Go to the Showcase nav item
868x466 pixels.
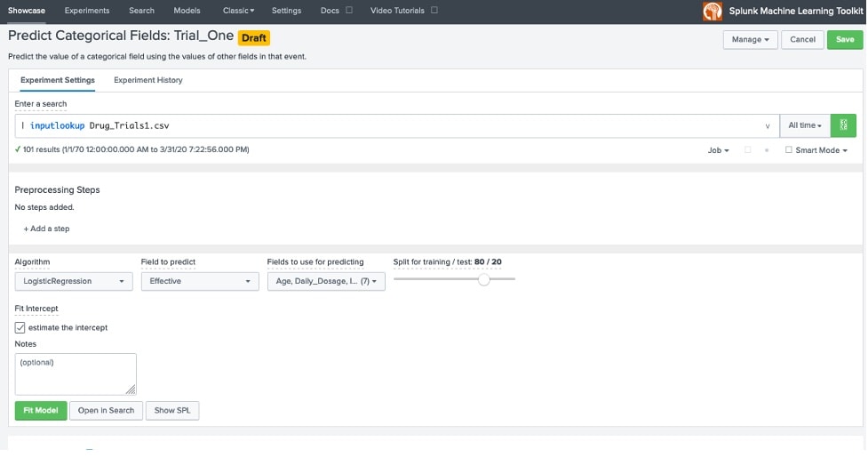27,11
